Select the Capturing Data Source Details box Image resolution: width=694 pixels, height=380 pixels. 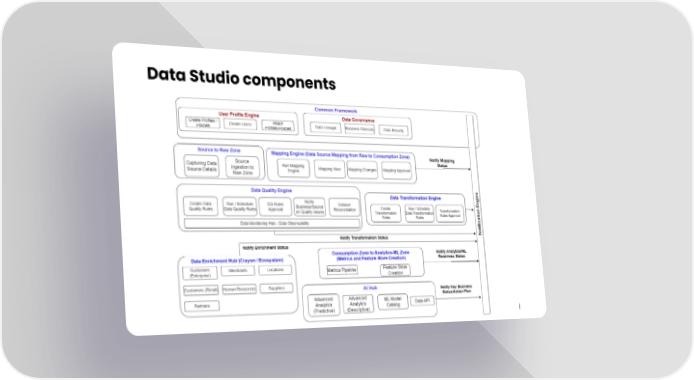201,166
